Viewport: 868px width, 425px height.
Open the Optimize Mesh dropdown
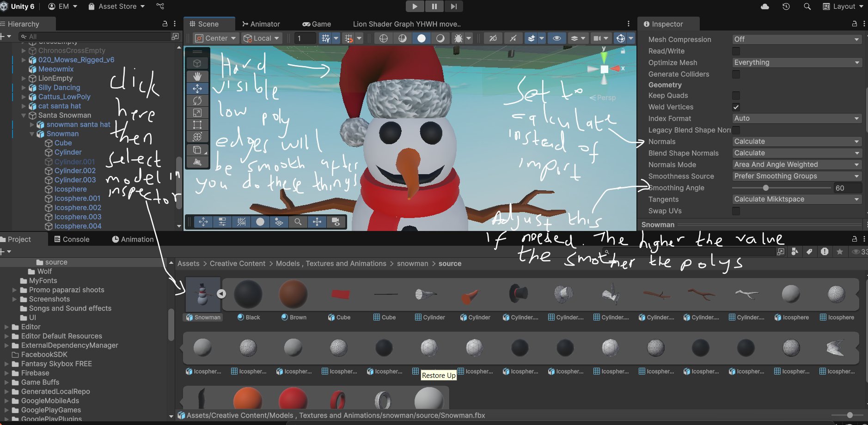pos(797,62)
